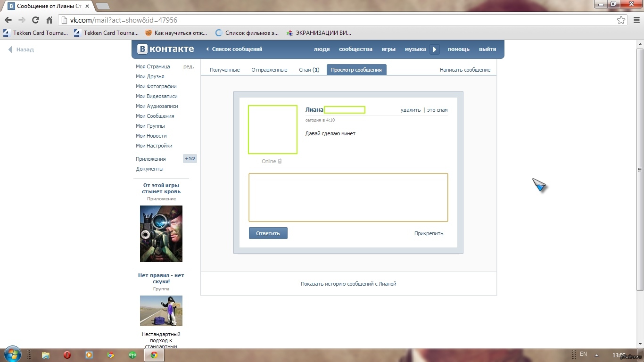Open the Chrome menu hamburger icon
Image resolution: width=644 pixels, height=362 pixels.
[x=635, y=20]
